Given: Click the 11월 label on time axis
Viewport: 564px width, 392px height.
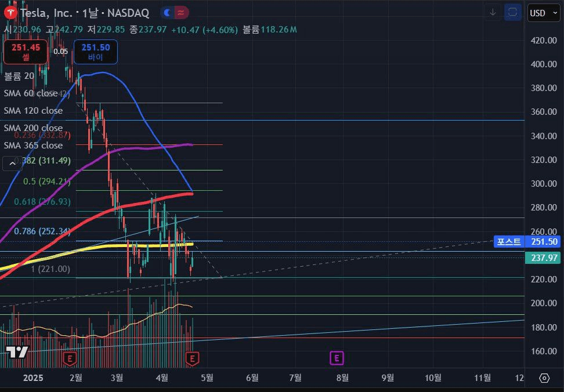Looking at the screenshot, I should 482,378.
